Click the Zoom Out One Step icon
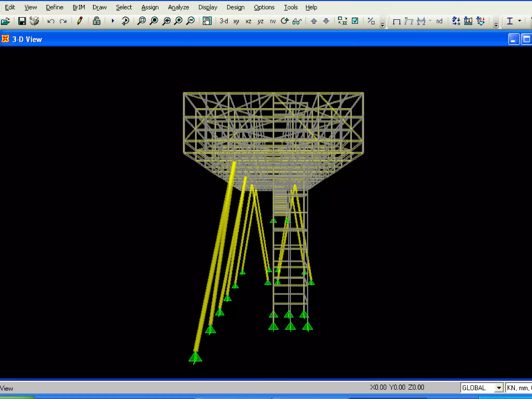Screen dimensions: 532x399 pos(191,21)
